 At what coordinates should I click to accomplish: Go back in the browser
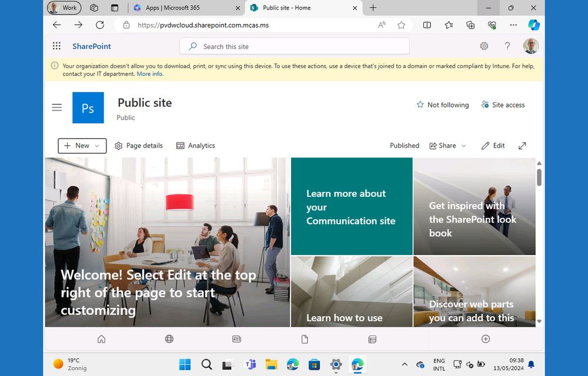(x=57, y=25)
